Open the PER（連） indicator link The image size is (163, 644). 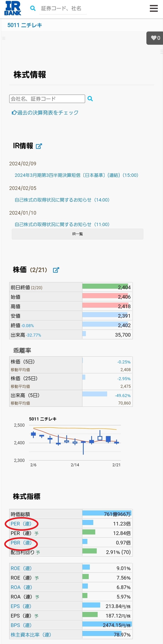[x=19, y=523]
